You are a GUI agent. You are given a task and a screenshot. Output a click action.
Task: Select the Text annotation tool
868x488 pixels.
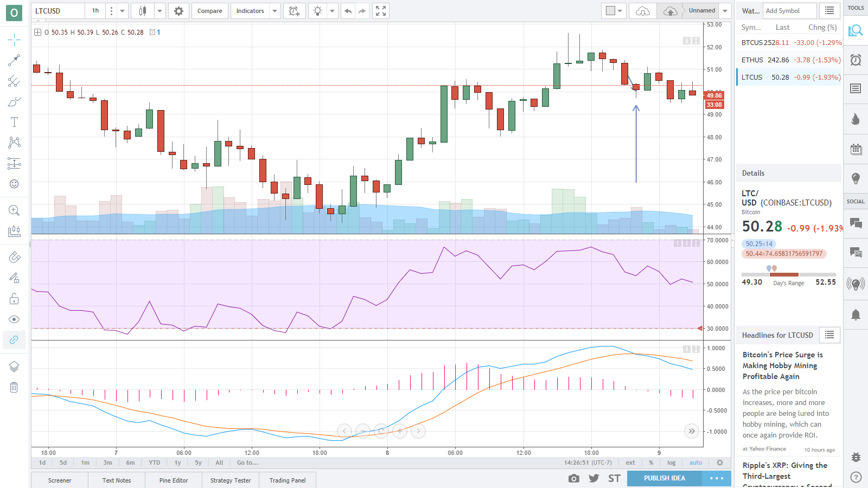point(14,122)
